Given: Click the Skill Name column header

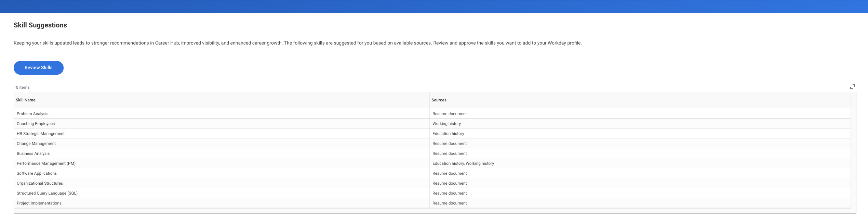Looking at the screenshot, I should click(x=26, y=100).
